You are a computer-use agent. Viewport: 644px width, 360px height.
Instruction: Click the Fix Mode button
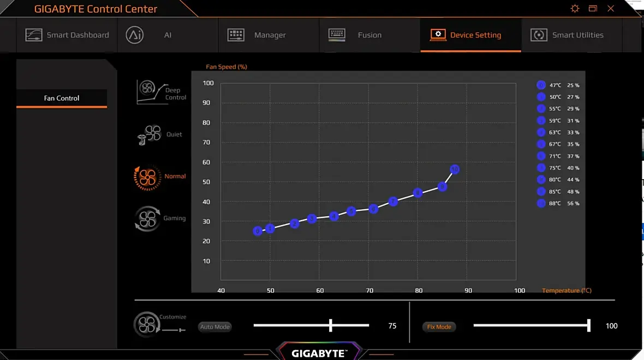coord(439,327)
